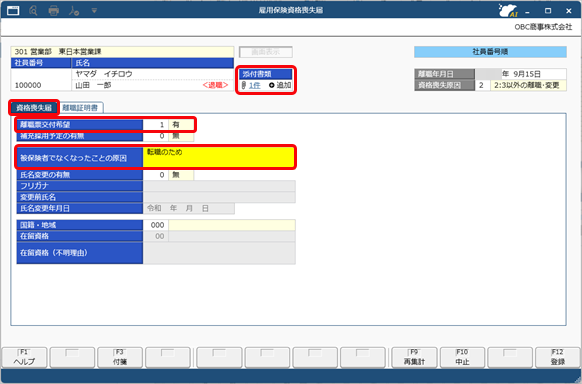Select the 資格喪失届 tab
Viewport: 582px width, 384px height.
tap(34, 108)
